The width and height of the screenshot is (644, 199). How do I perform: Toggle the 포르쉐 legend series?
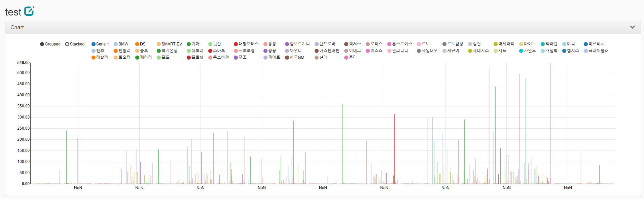pyautogui.click(x=195, y=58)
